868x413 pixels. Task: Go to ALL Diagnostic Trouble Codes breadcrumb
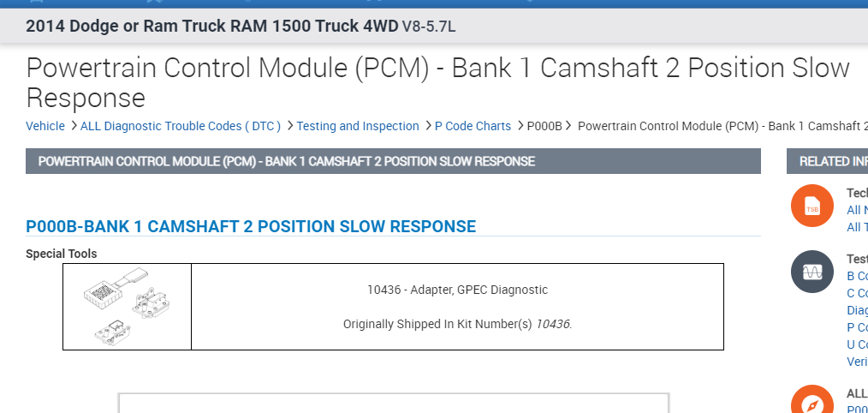coord(181,126)
